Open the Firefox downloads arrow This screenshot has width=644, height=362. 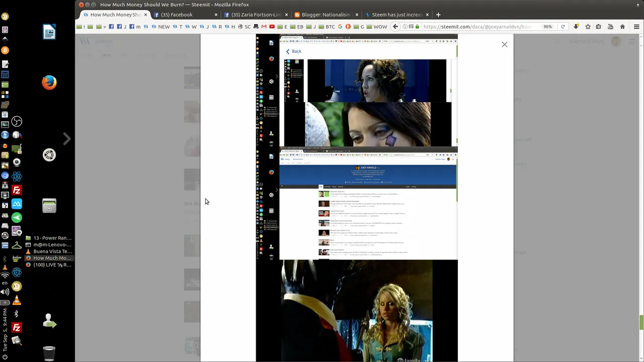[x=576, y=27]
